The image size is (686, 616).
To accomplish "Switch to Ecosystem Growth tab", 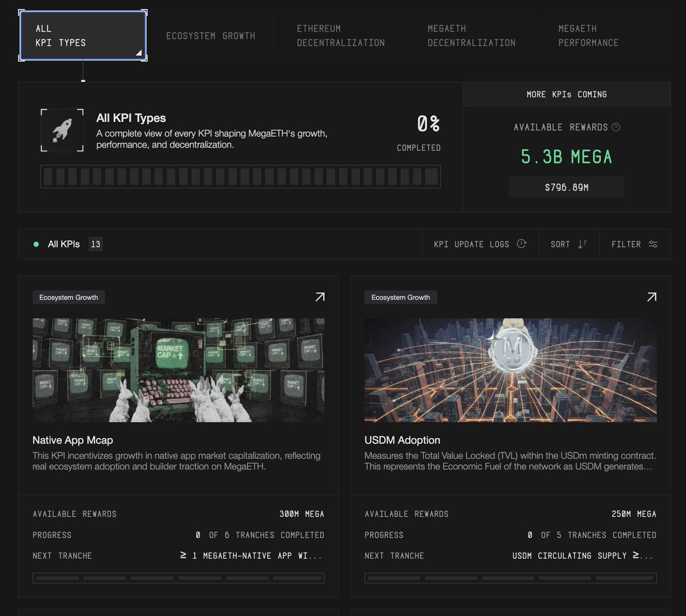I will pos(210,35).
